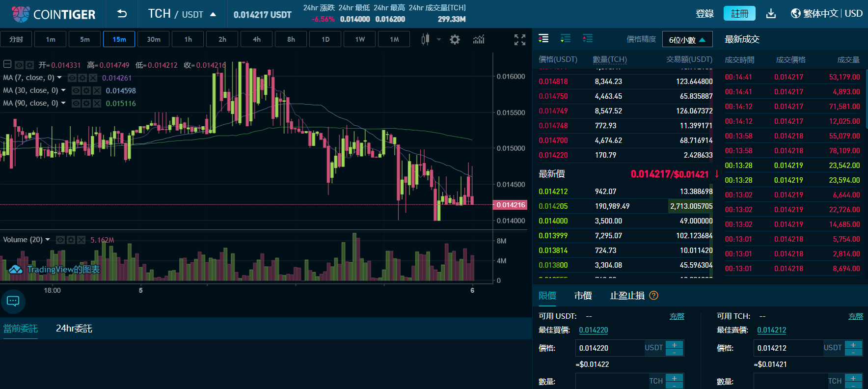Open the 當前委託 tab
Screen dimensions: 868x389
(x=21, y=329)
